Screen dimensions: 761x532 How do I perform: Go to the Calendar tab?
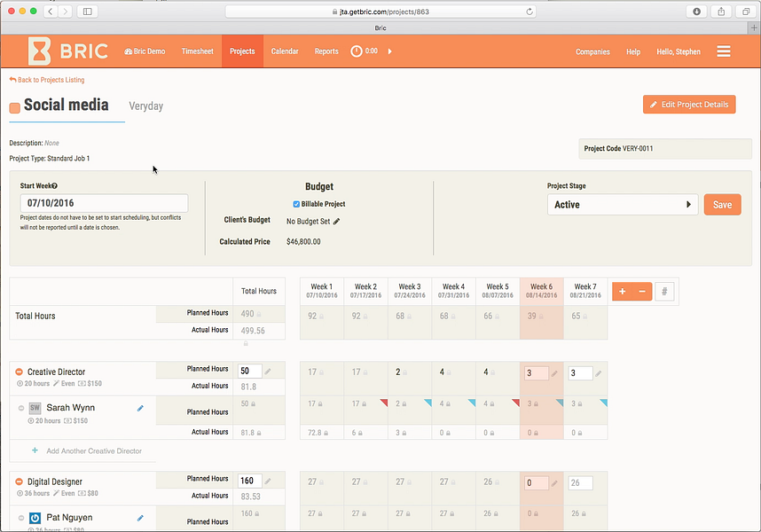click(x=285, y=51)
